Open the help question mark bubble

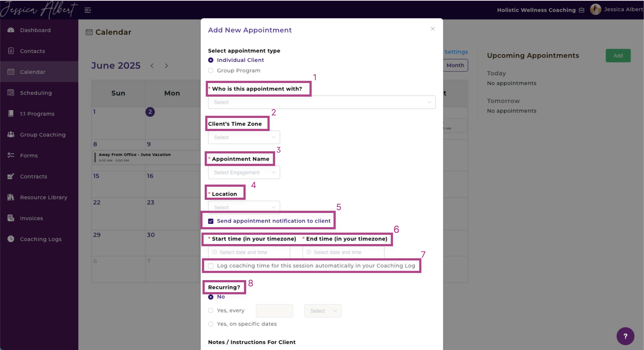[x=625, y=336]
